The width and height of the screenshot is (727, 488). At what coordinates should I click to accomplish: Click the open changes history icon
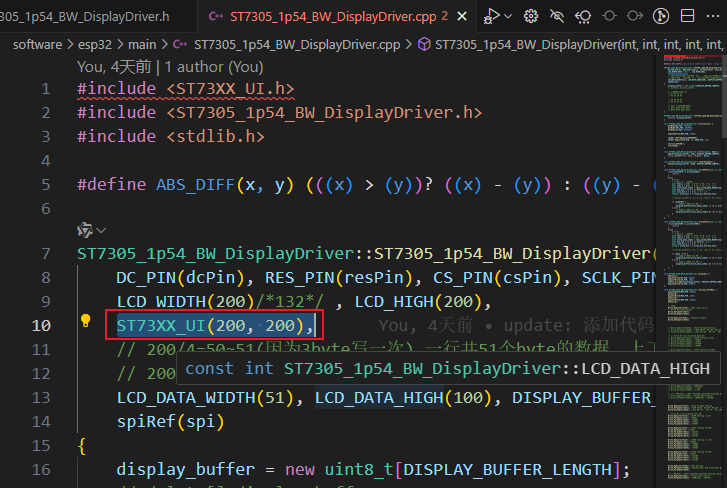[x=583, y=16]
